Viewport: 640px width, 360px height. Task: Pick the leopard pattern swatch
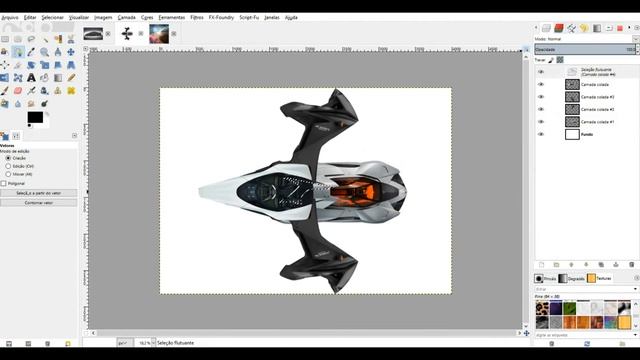point(542,308)
